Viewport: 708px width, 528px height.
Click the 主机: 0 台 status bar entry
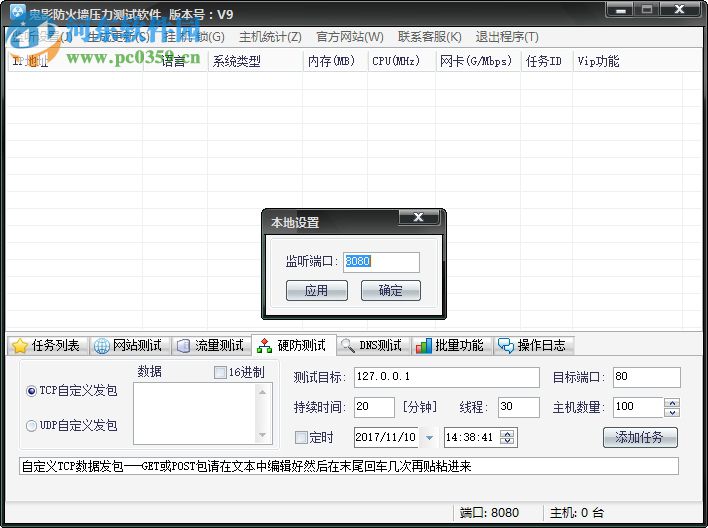click(577, 513)
